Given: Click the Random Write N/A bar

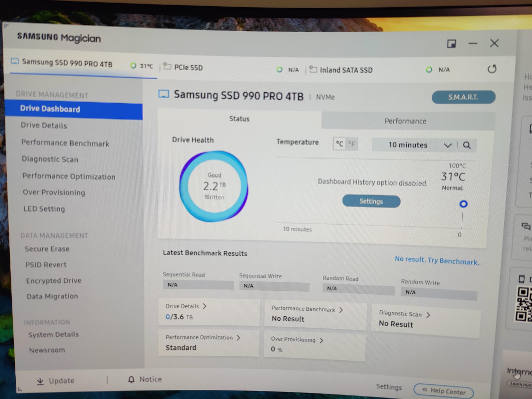Looking at the screenshot, I should click(439, 294).
